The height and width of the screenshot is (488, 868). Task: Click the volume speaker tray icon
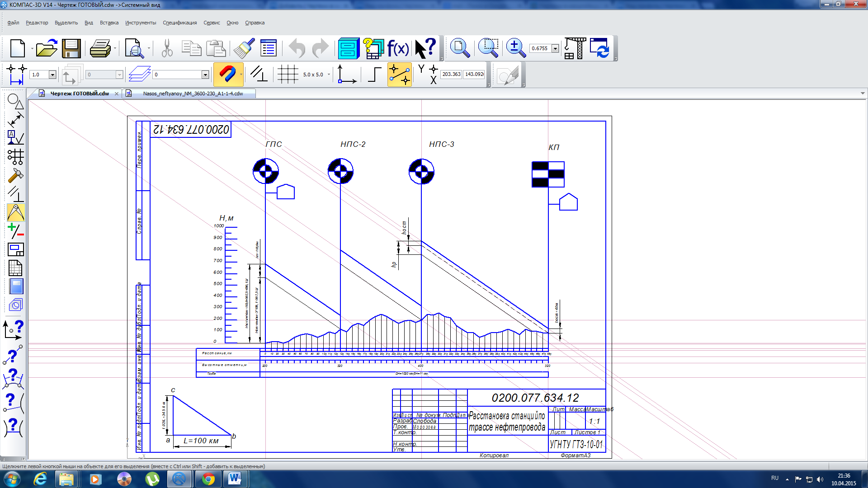tap(820, 479)
